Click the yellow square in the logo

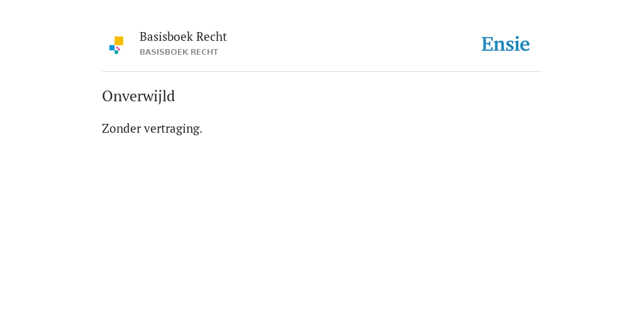tap(119, 41)
